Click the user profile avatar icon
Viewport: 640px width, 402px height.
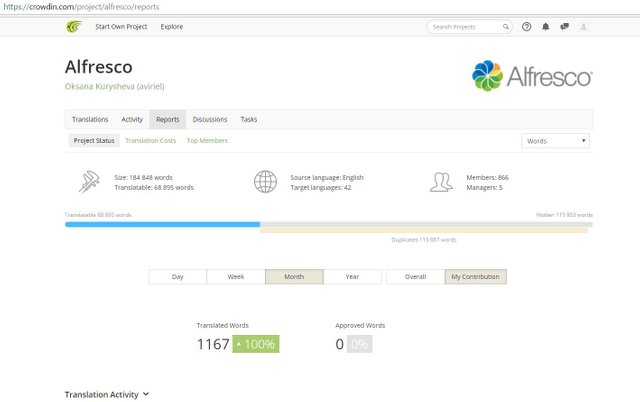tap(584, 27)
